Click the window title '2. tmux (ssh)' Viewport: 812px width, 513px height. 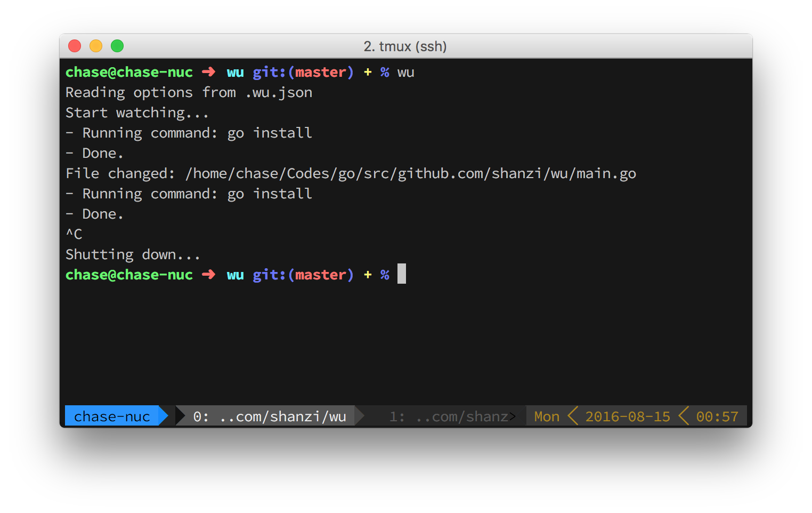[x=405, y=46]
